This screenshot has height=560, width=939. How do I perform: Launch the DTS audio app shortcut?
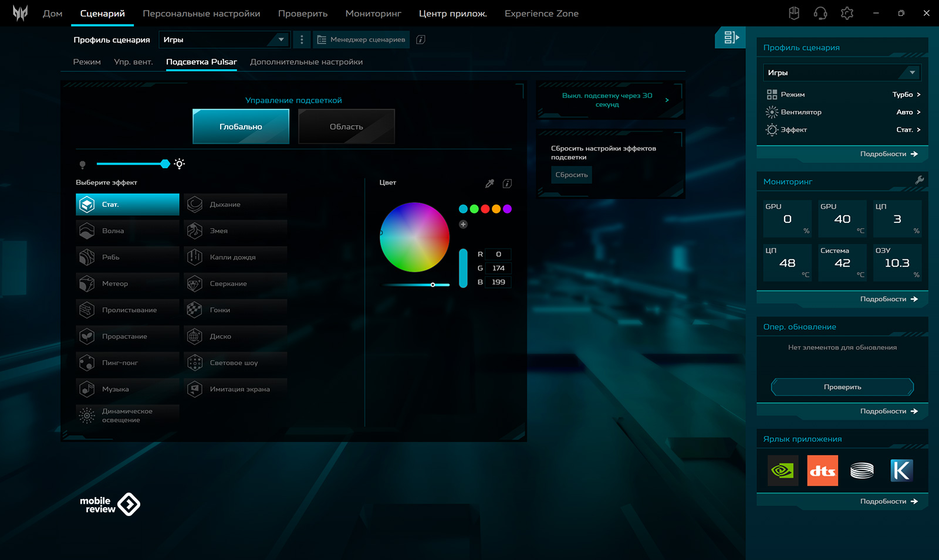(x=822, y=470)
